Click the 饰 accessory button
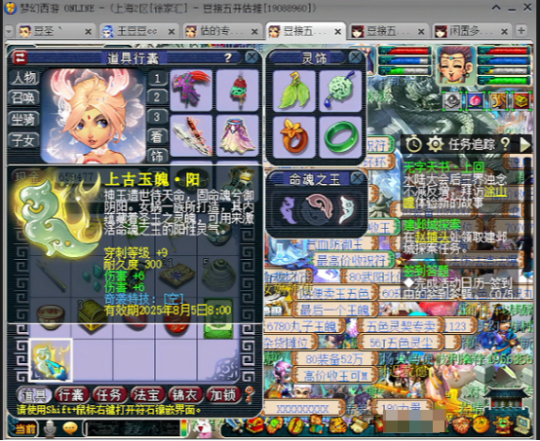The image size is (540, 441). point(157,156)
